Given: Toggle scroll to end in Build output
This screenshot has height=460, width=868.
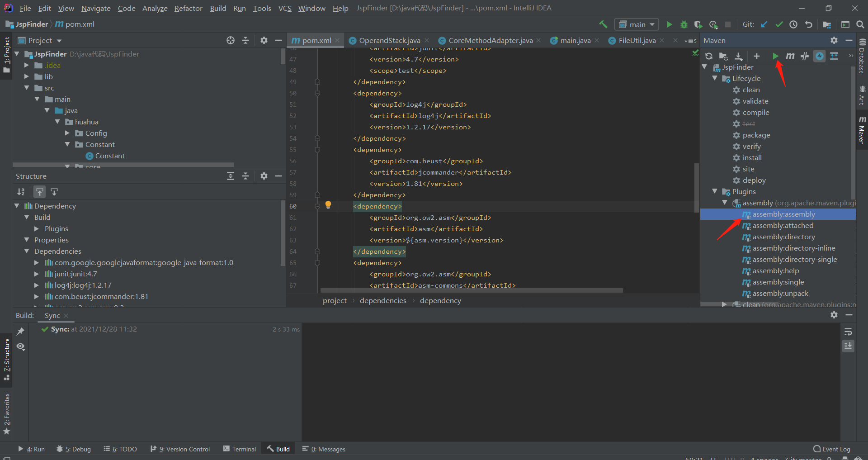Looking at the screenshot, I should [848, 346].
